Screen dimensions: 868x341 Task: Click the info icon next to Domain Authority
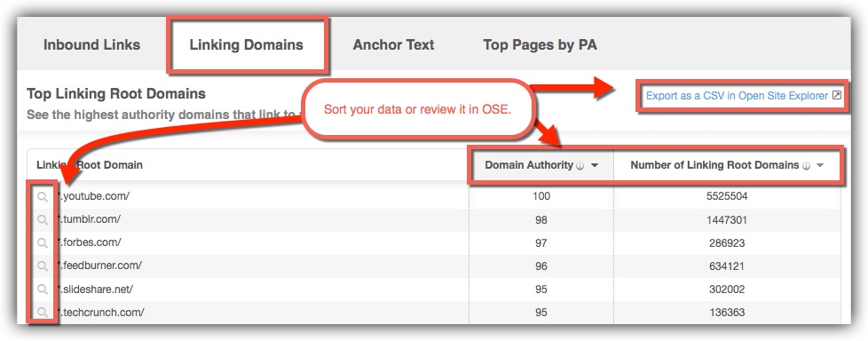[x=580, y=165]
